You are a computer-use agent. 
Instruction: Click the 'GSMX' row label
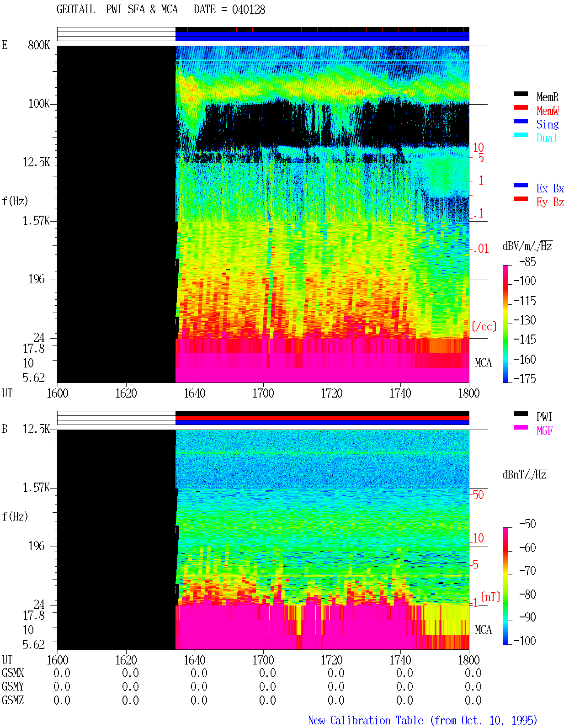[x=13, y=673]
